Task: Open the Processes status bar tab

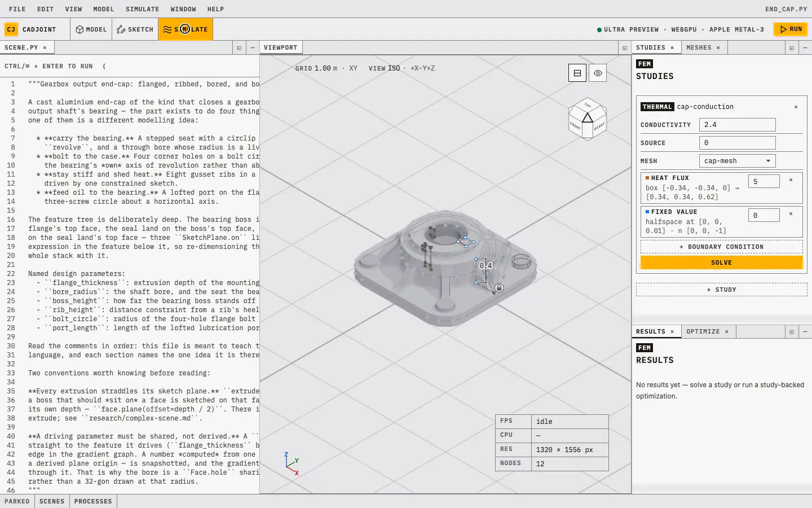Action: click(x=93, y=501)
